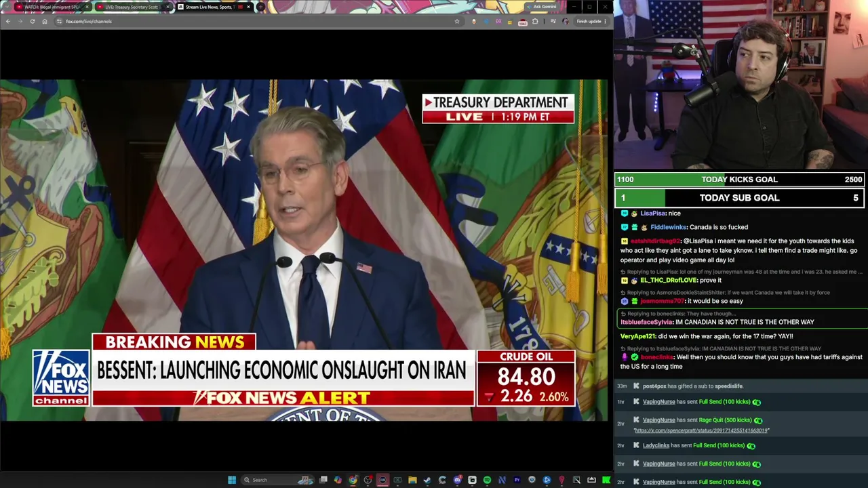Open the browser home page
The height and width of the screenshot is (488, 868).
45,21
